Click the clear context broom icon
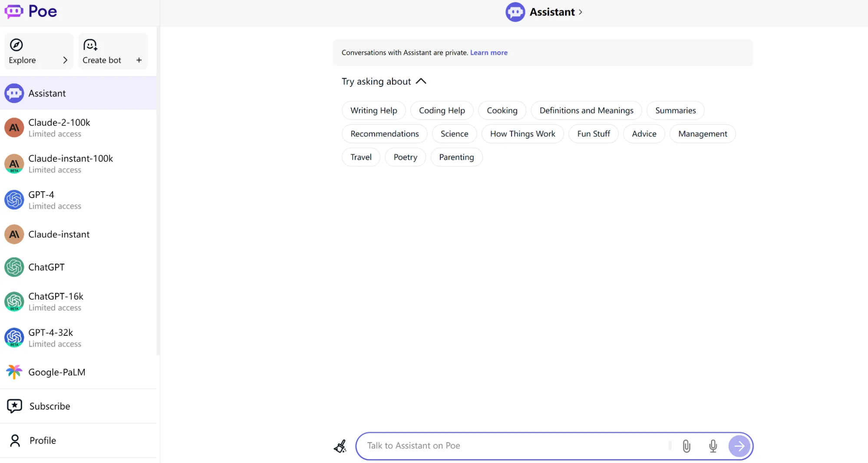Image resolution: width=868 pixels, height=463 pixels. (x=340, y=446)
